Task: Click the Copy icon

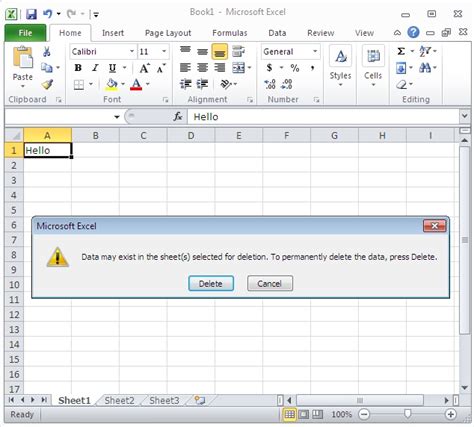Action: [x=47, y=68]
